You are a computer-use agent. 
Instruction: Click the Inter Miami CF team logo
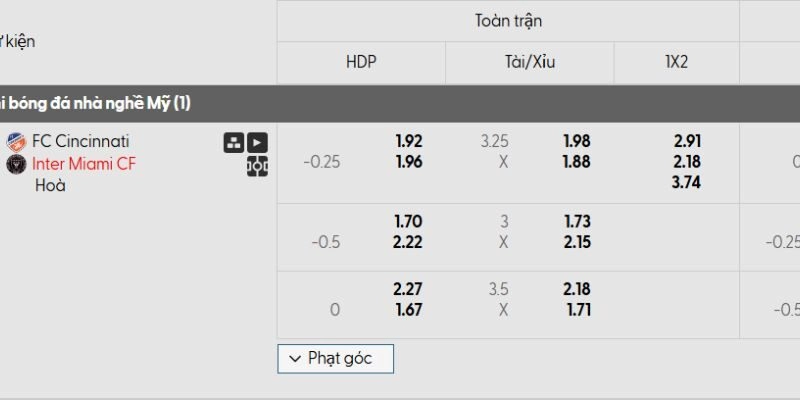(16, 164)
